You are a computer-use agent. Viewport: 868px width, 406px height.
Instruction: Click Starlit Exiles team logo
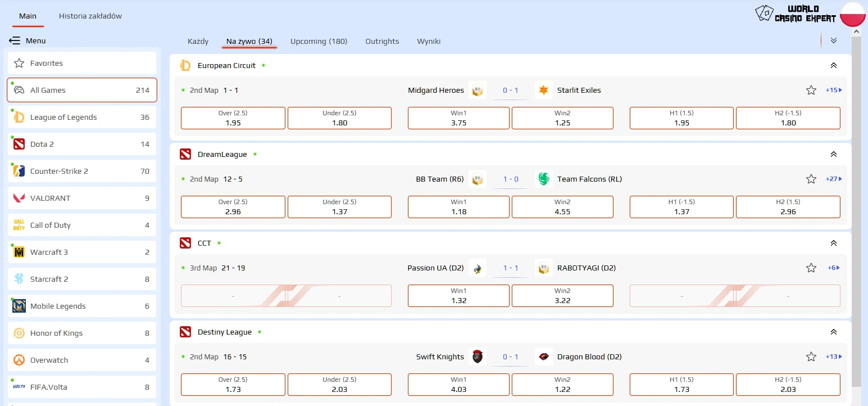pyautogui.click(x=544, y=90)
